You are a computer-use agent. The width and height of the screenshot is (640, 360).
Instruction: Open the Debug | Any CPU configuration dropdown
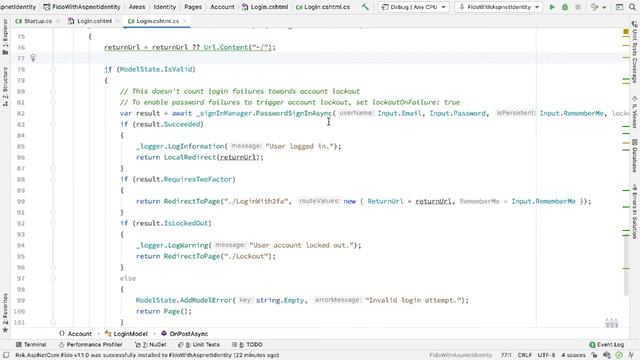click(413, 7)
